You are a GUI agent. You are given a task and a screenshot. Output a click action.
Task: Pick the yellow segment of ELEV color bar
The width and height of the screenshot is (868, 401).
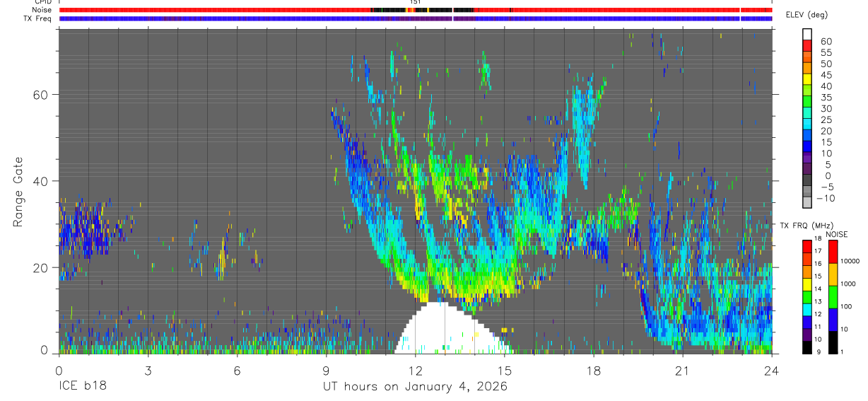(x=807, y=79)
